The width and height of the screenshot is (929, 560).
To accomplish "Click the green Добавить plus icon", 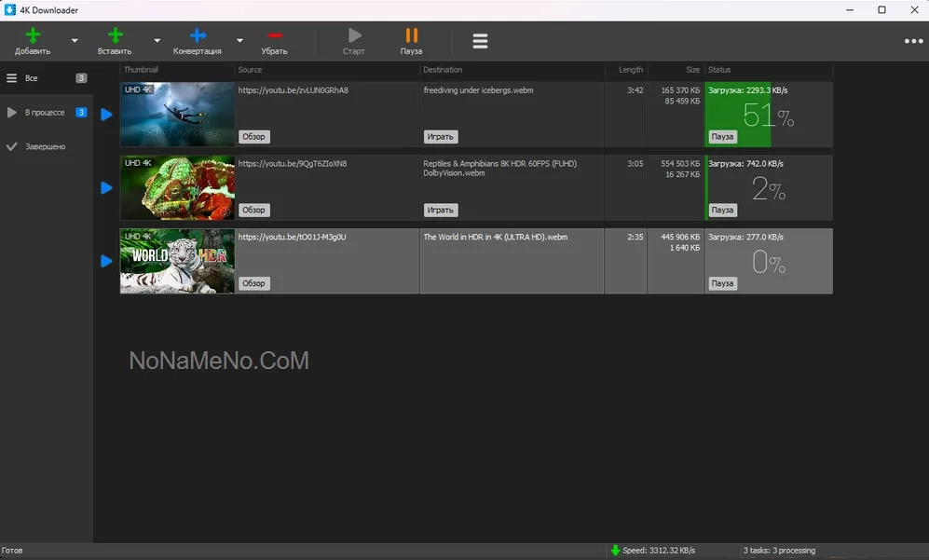I will pos(33,36).
